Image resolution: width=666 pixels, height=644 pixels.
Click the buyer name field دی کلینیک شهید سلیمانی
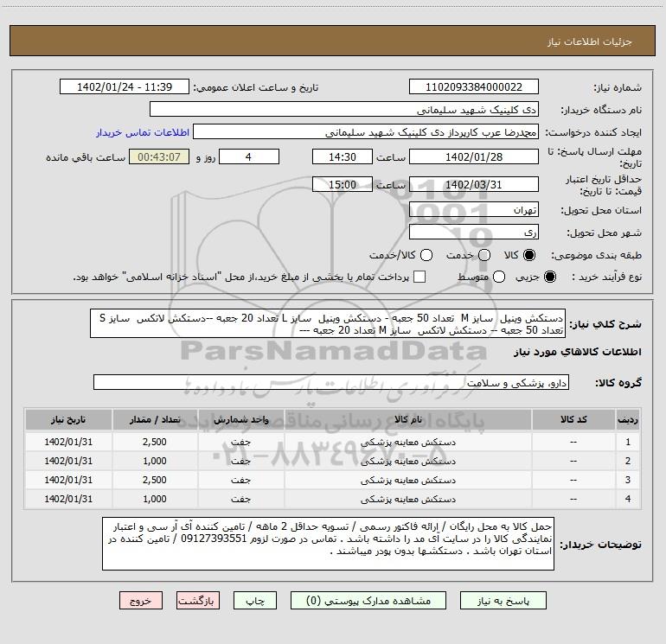[344, 110]
